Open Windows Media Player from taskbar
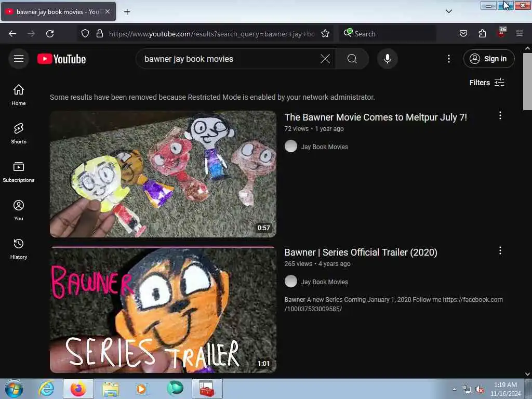Screen dimensions: 532x399 (142, 389)
